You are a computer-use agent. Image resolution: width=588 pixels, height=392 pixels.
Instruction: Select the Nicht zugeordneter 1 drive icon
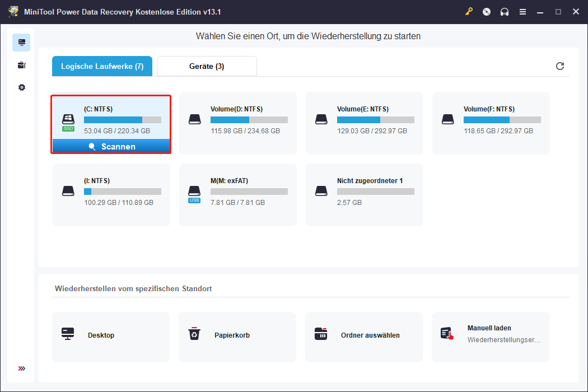tap(321, 191)
